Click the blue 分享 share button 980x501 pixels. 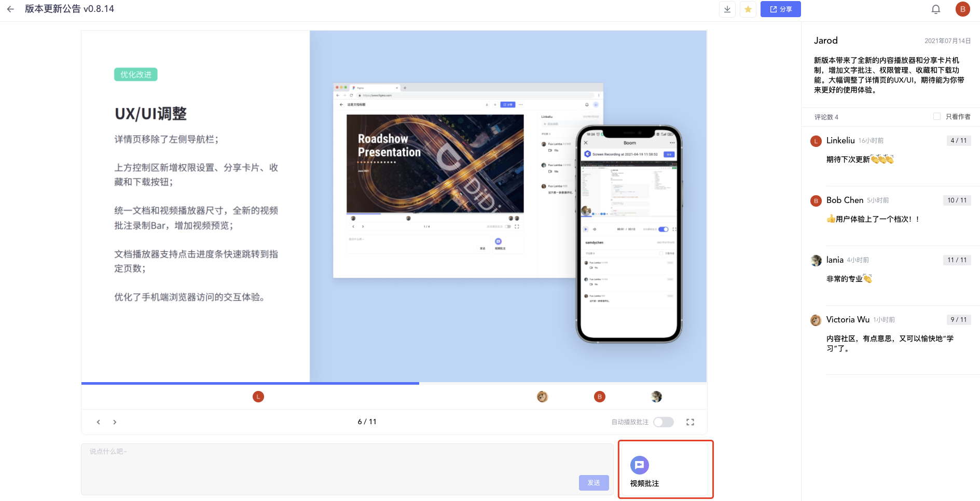[780, 9]
